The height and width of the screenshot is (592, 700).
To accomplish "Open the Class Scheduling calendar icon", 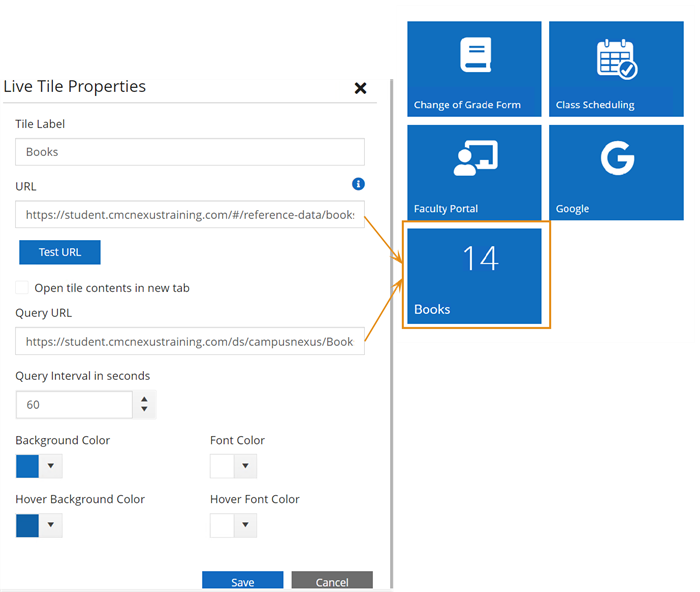I will tap(616, 58).
